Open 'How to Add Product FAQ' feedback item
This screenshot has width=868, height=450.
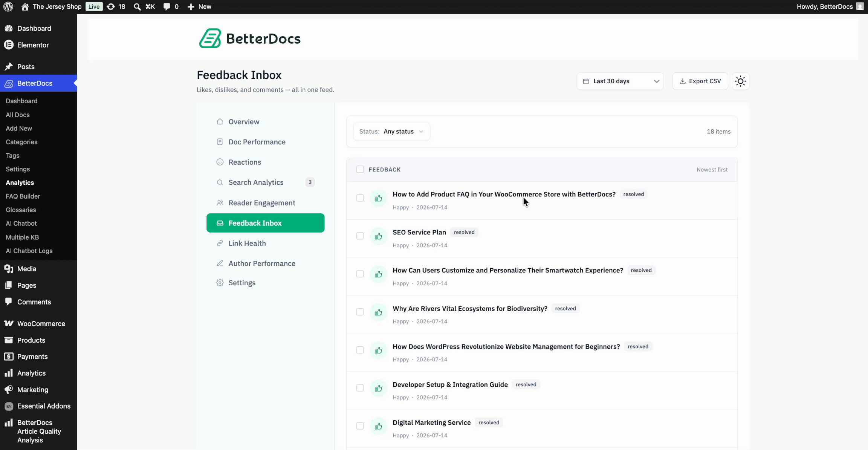click(504, 194)
